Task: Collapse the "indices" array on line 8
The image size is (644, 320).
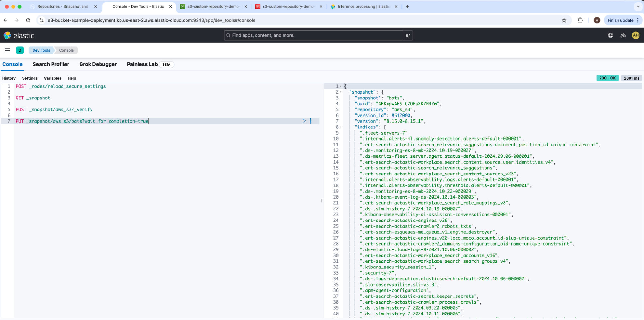Action: tap(341, 127)
